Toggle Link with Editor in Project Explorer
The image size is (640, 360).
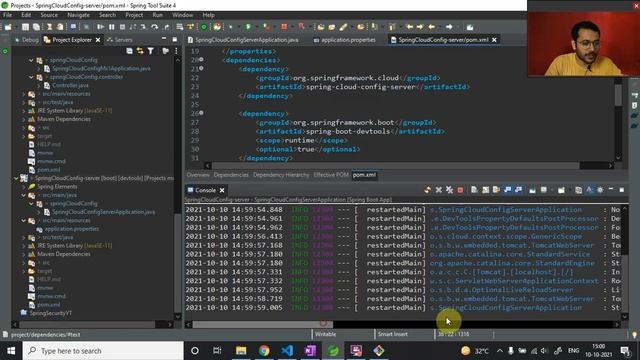click(140, 51)
